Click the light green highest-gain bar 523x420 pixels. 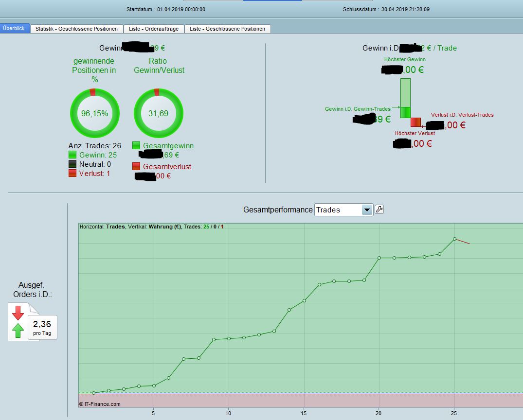point(406,93)
